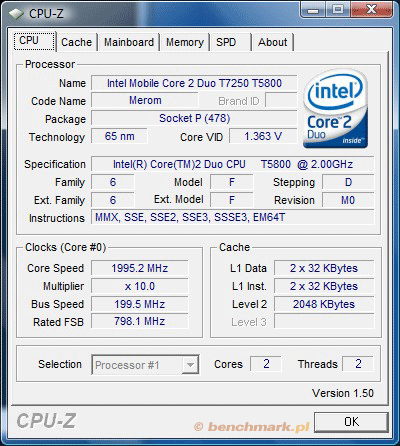Click the Cores count field

266,364
